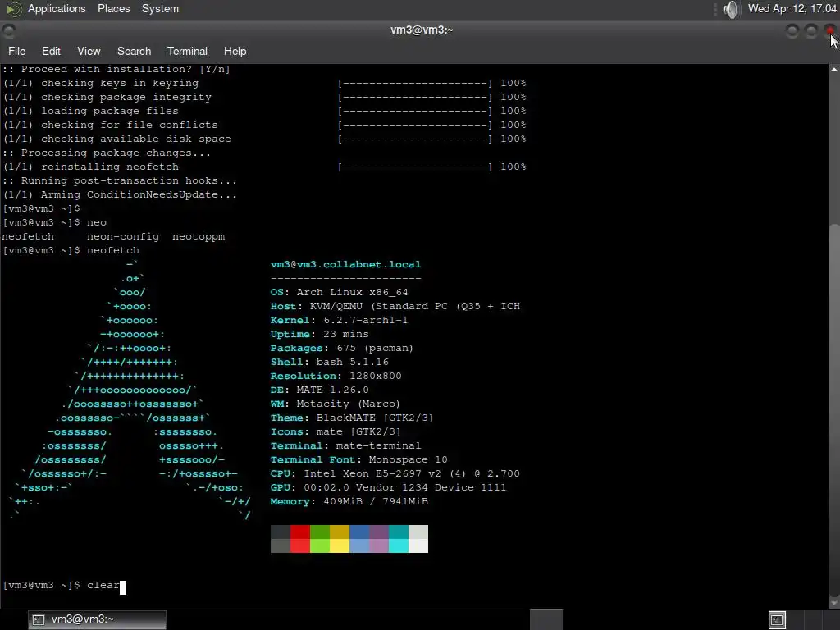Click the bright cyan color block
The height and width of the screenshot is (630, 840).
[399, 546]
